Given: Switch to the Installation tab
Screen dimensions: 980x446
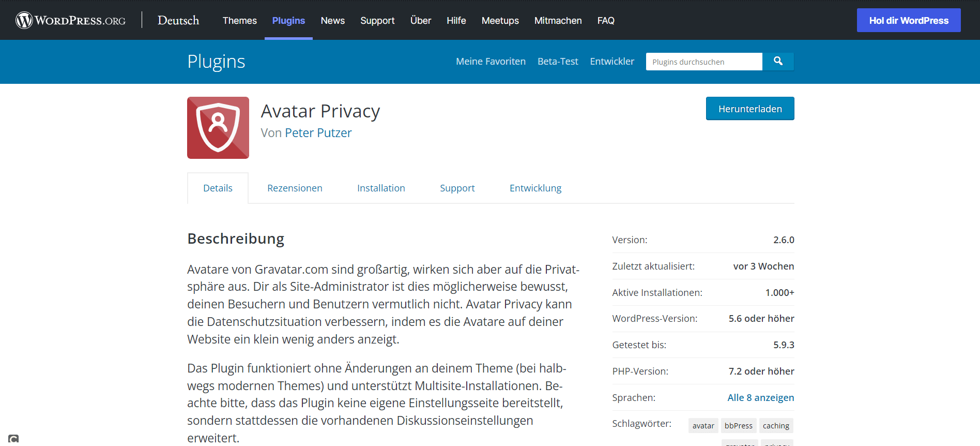Looking at the screenshot, I should coord(381,188).
